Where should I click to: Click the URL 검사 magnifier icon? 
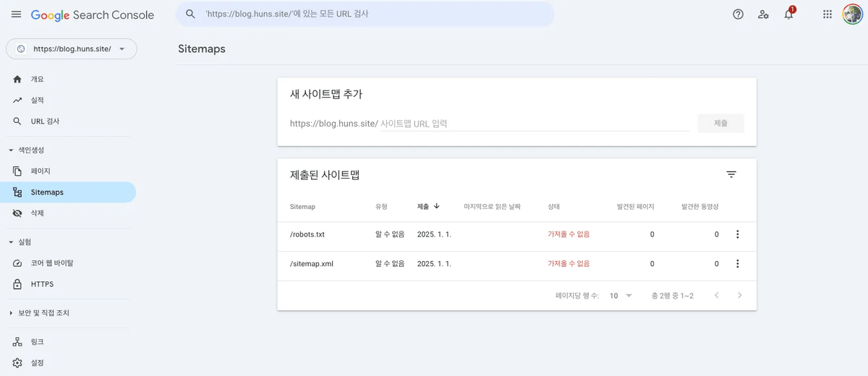click(17, 121)
